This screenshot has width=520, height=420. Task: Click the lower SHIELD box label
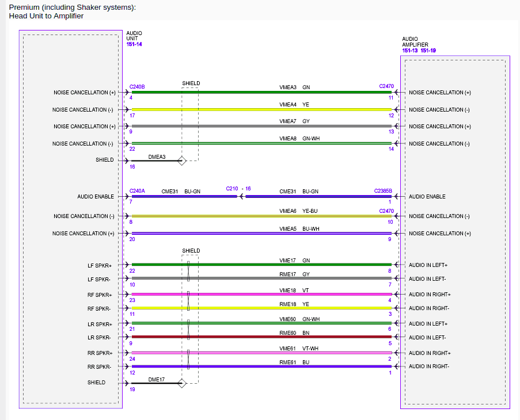pyautogui.click(x=191, y=251)
